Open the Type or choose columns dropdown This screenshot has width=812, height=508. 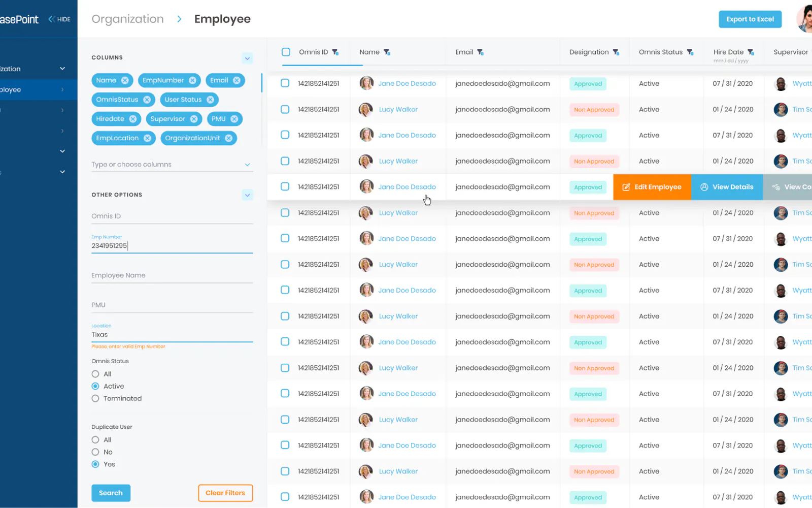pos(172,165)
